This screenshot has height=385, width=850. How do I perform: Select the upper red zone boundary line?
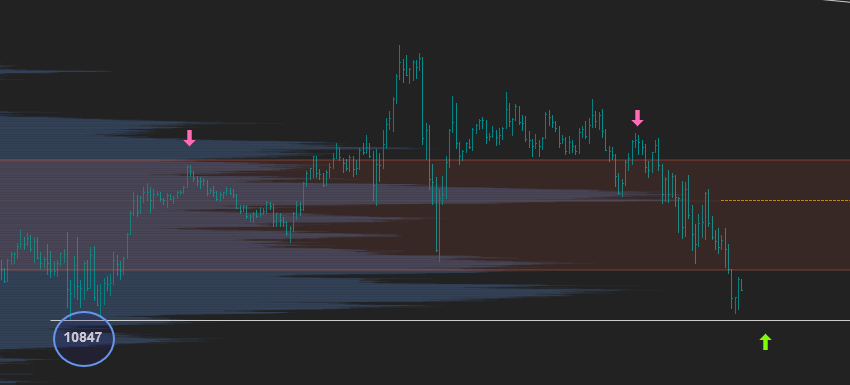click(425, 160)
